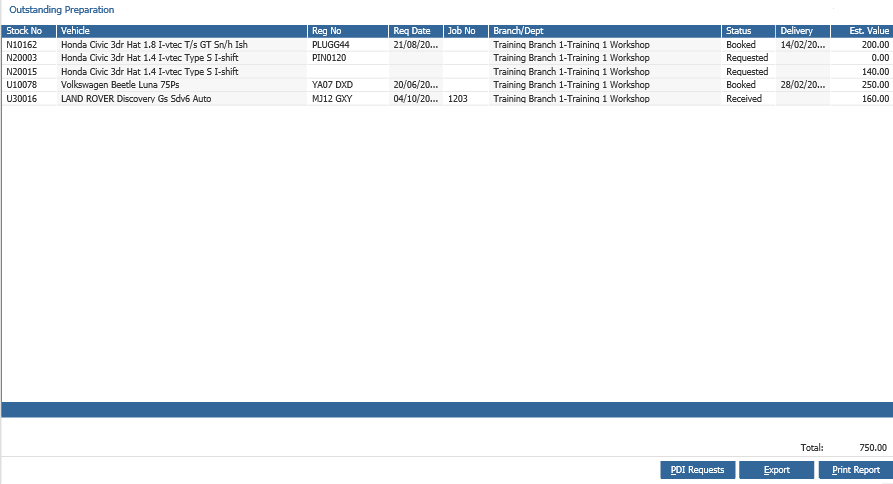893x484 pixels.
Task: Click the PDI Requests button
Action: [x=698, y=470]
